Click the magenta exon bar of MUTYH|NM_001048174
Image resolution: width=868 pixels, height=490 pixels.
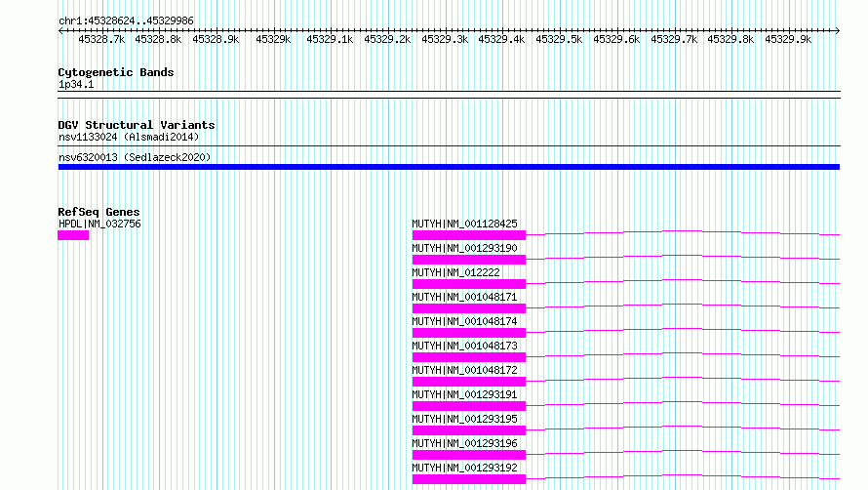click(469, 333)
